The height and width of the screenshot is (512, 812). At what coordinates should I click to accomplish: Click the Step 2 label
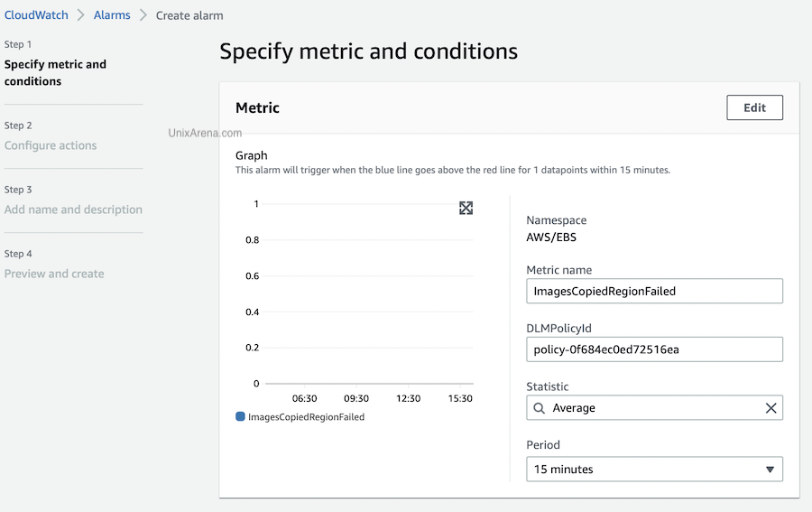point(18,126)
